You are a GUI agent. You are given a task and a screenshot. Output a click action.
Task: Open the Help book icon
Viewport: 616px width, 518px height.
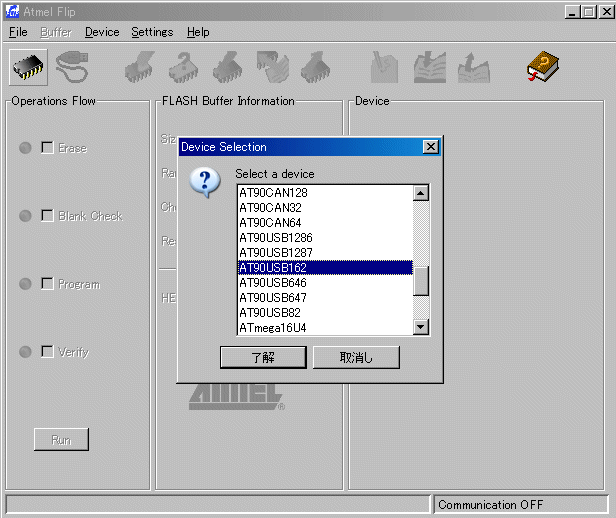[x=543, y=66]
